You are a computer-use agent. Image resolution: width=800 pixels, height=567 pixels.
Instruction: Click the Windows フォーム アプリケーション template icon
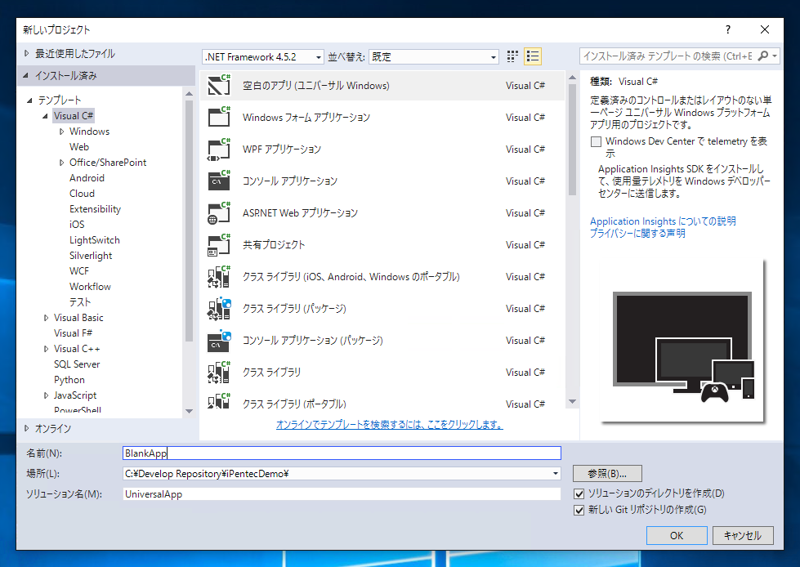click(219, 117)
